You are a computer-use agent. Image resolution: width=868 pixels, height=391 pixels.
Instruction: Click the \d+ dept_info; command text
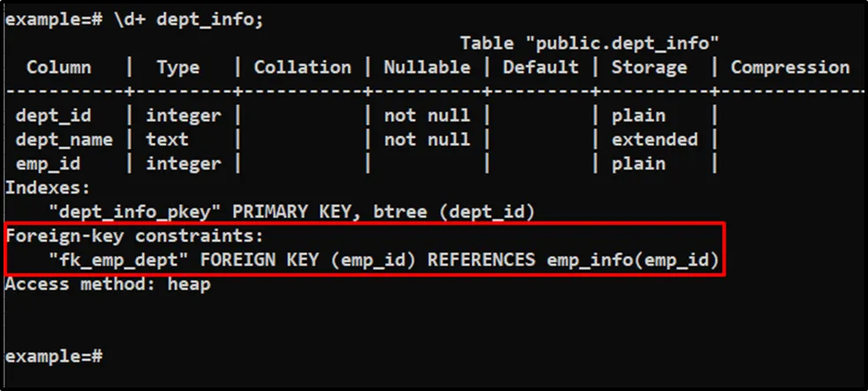point(188,19)
